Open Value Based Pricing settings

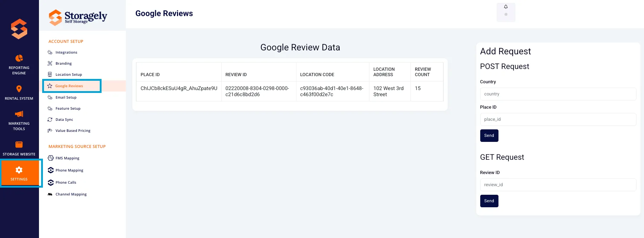[73, 131]
